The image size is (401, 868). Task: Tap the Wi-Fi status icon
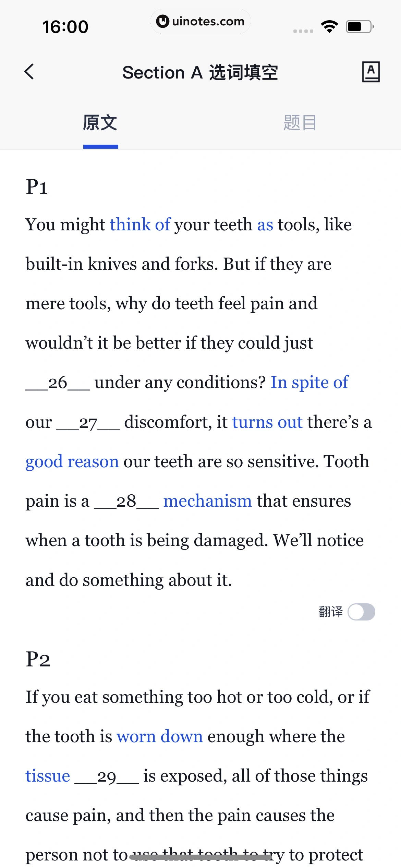329,26
